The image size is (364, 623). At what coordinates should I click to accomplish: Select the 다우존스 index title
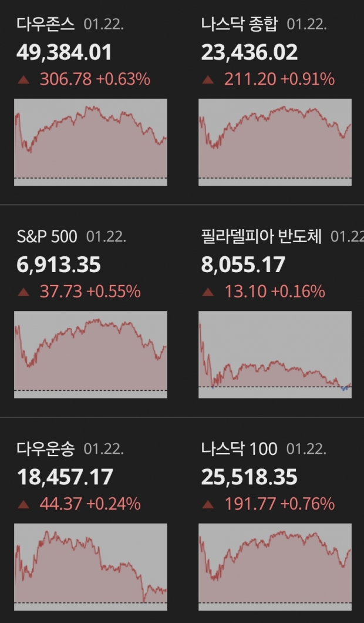click(x=46, y=25)
